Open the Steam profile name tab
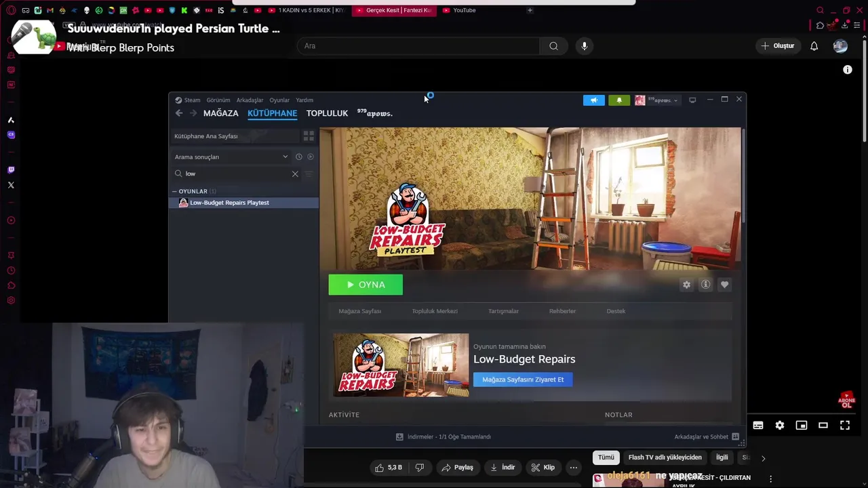Image resolution: width=868 pixels, height=488 pixels. pyautogui.click(x=375, y=113)
